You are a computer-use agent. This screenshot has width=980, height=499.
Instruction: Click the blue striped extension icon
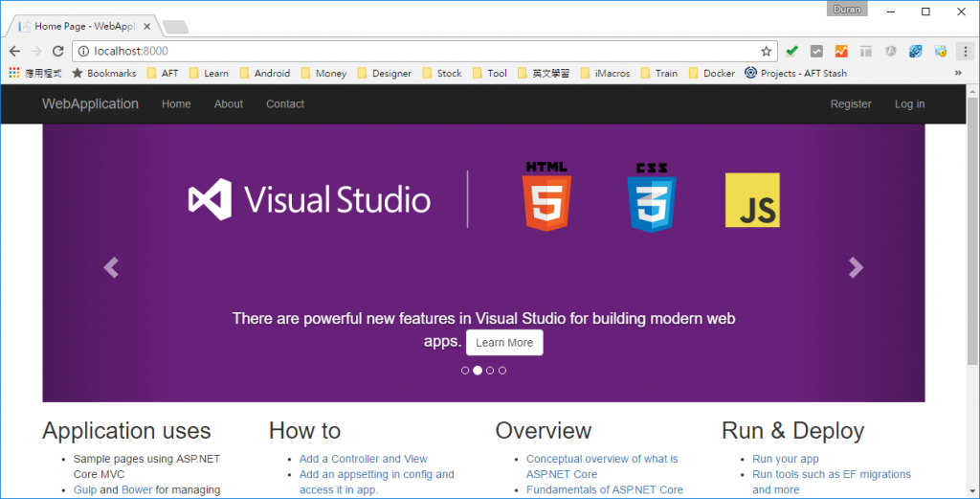[x=916, y=52]
